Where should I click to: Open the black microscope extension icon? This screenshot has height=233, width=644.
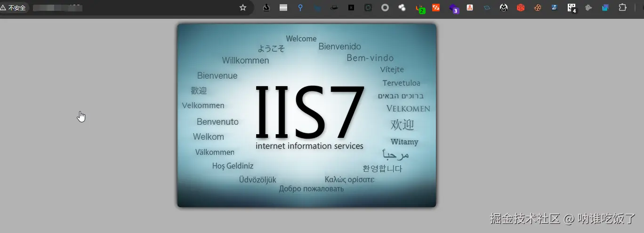tap(266, 8)
